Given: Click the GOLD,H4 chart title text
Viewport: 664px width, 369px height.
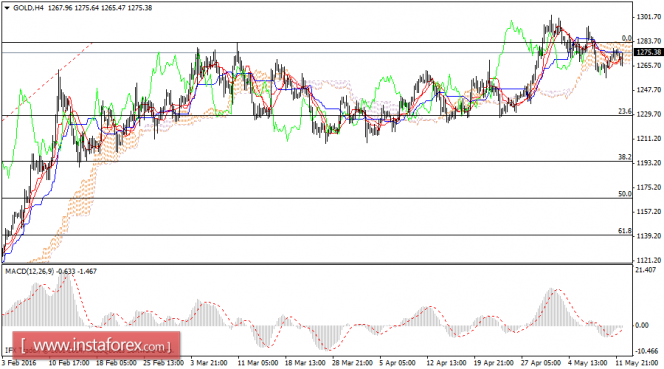Looking at the screenshot, I should tap(28, 8).
